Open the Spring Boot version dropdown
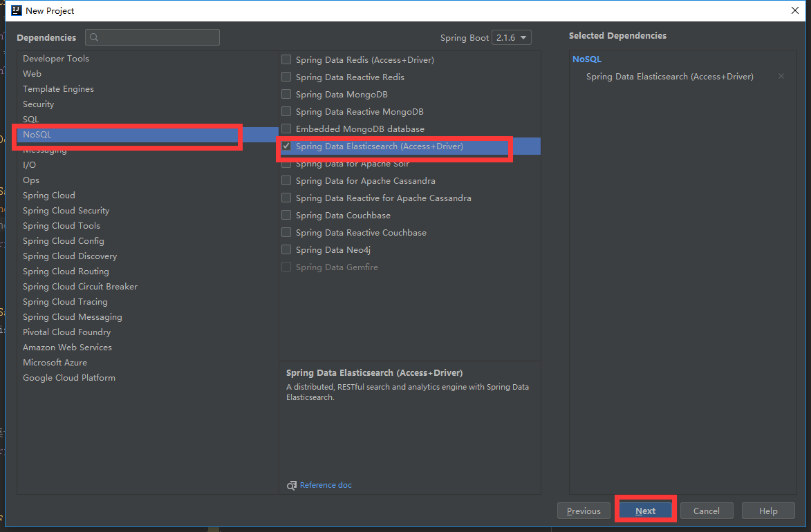 tap(511, 38)
